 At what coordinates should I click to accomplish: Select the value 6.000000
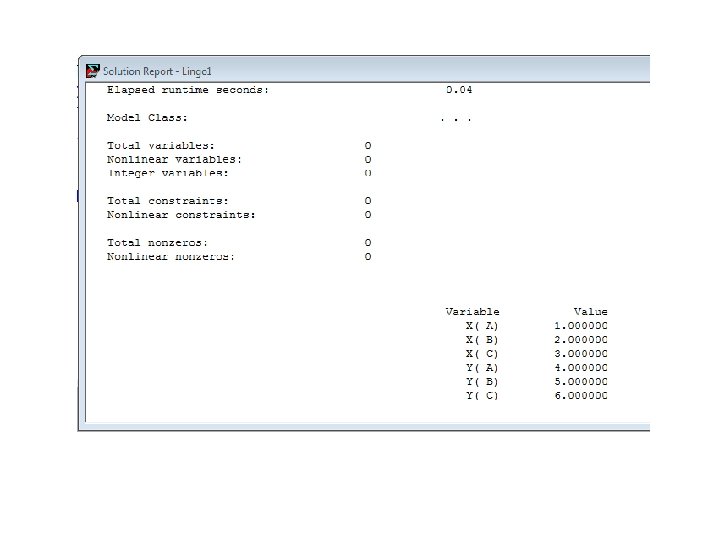pyautogui.click(x=581, y=395)
